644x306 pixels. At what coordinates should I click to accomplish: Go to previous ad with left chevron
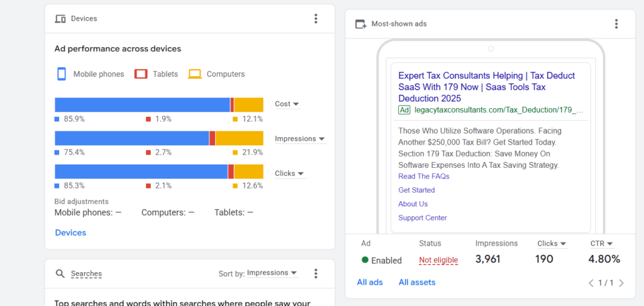click(x=591, y=283)
